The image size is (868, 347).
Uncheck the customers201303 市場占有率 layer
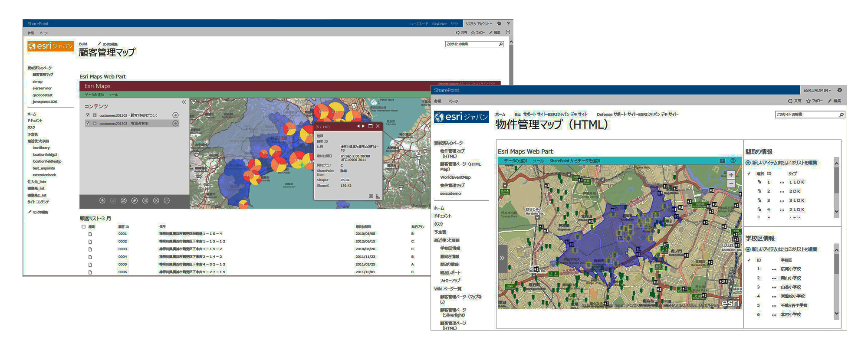pyautogui.click(x=88, y=124)
